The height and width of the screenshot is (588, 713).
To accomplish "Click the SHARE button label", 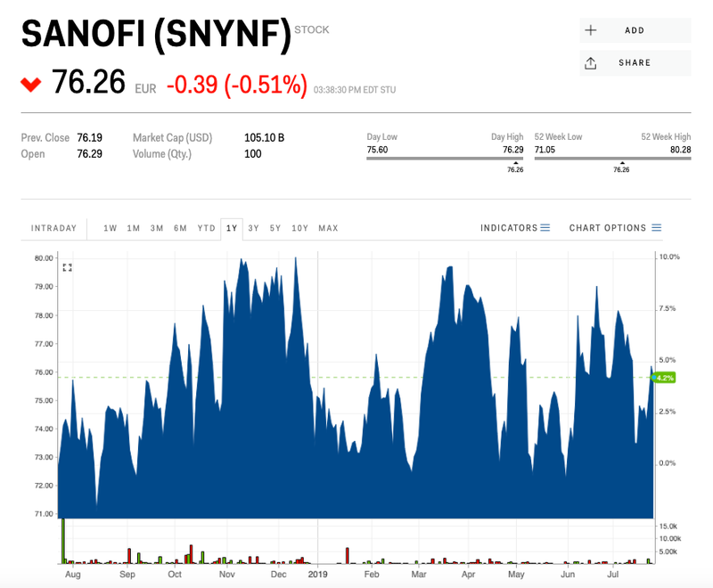I will pyautogui.click(x=635, y=62).
